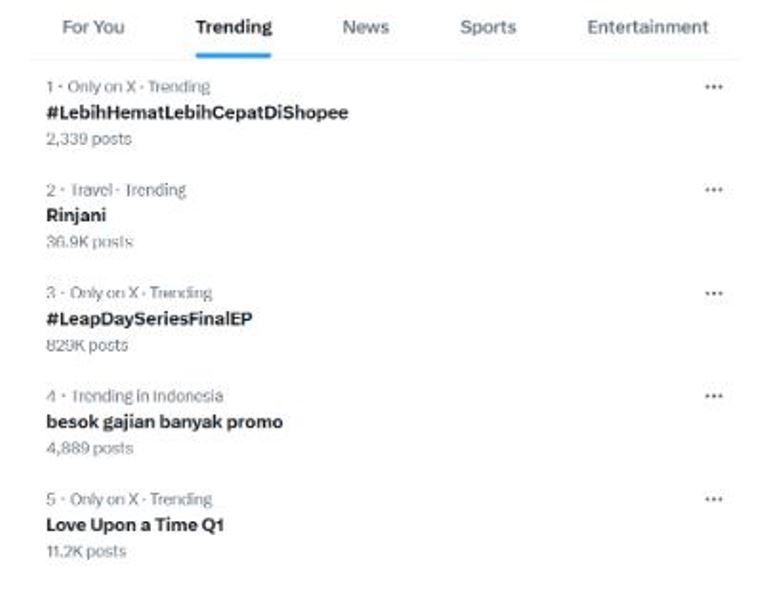Click the 11.2K posts count label
The height and width of the screenshot is (606, 768).
[x=86, y=551]
